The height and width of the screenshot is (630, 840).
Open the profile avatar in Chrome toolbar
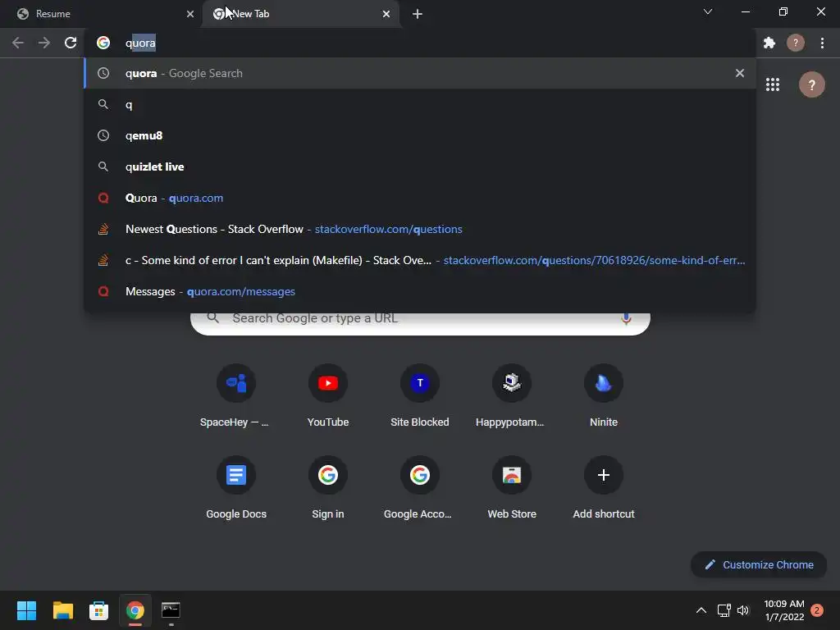coord(796,43)
